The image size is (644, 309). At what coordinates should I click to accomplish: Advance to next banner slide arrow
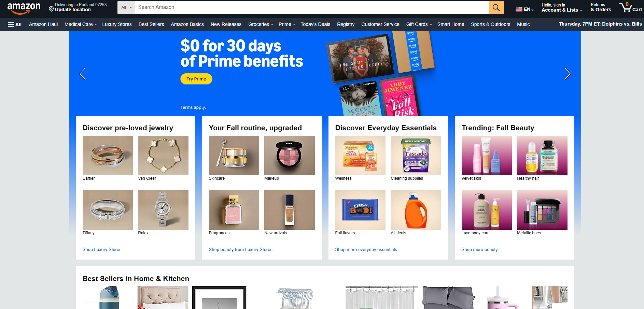(568, 74)
